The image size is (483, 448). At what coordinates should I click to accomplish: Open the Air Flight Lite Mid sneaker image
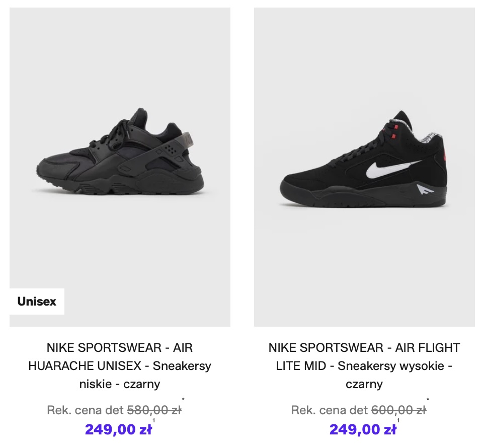tap(364, 161)
